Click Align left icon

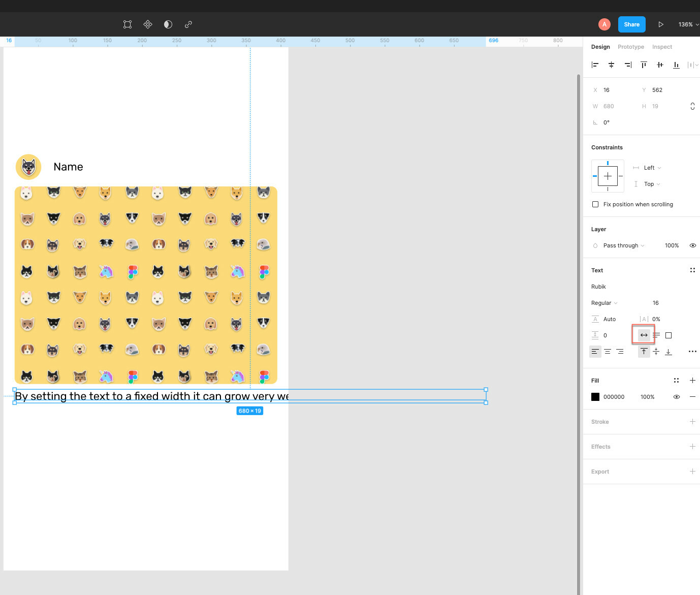[x=595, y=65]
